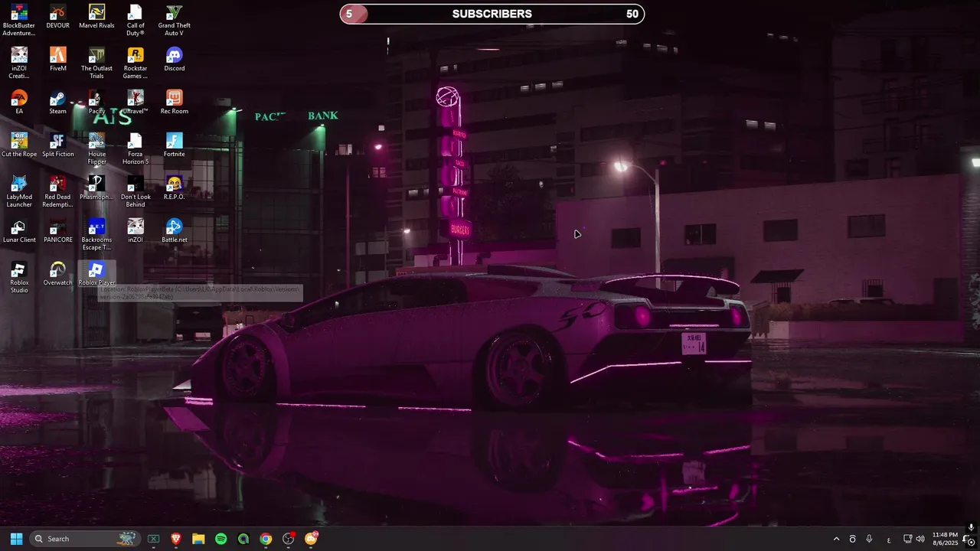
Task: Open the network status tray icon
Action: pyautogui.click(x=907, y=539)
